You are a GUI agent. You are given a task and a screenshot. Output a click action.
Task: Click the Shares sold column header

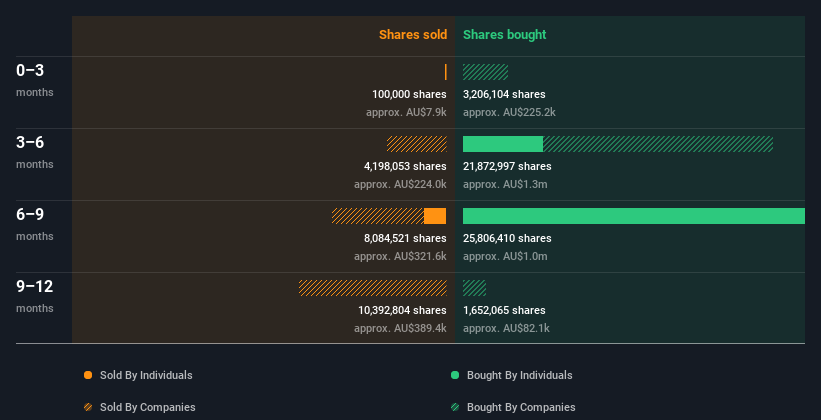pos(413,35)
